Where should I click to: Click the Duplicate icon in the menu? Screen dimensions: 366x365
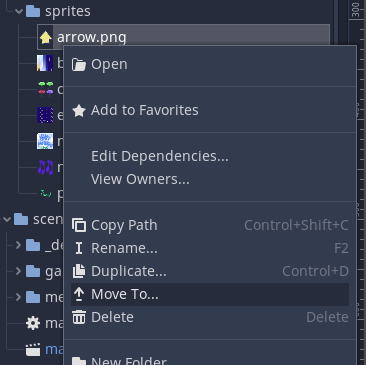click(79, 271)
